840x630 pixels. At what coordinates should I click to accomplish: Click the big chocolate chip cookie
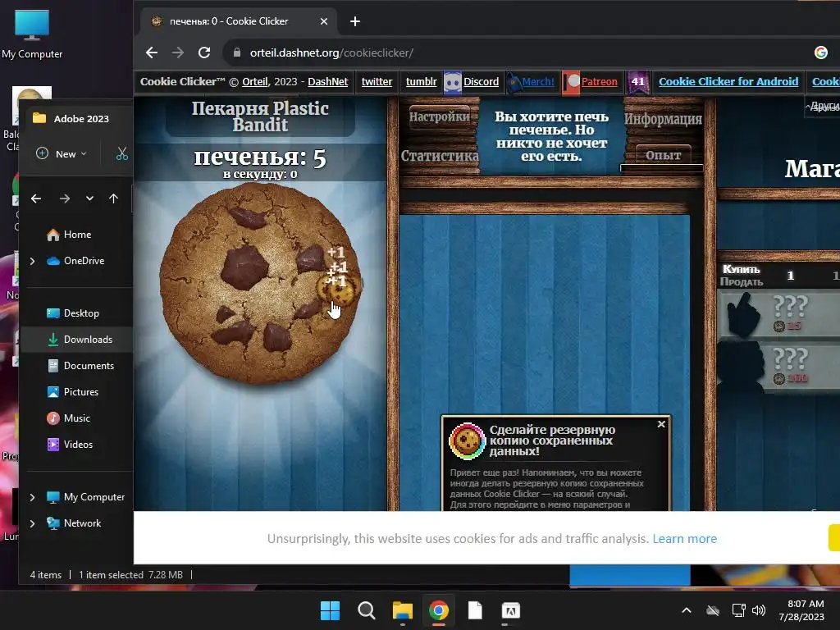(x=260, y=283)
